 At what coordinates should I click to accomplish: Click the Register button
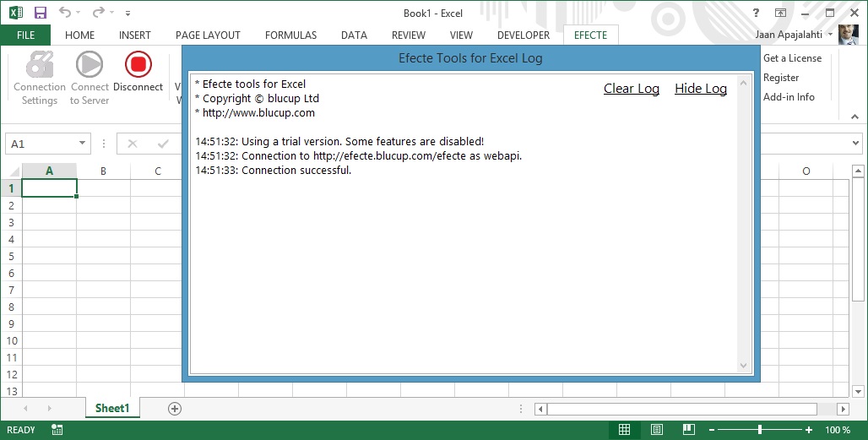pyautogui.click(x=781, y=78)
